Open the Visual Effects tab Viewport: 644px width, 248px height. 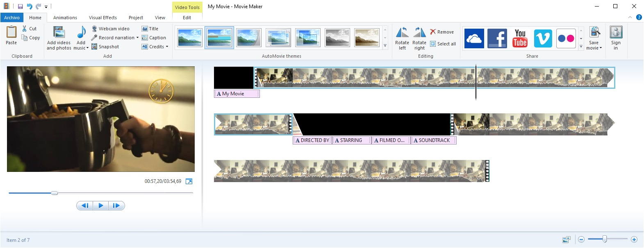point(103,18)
